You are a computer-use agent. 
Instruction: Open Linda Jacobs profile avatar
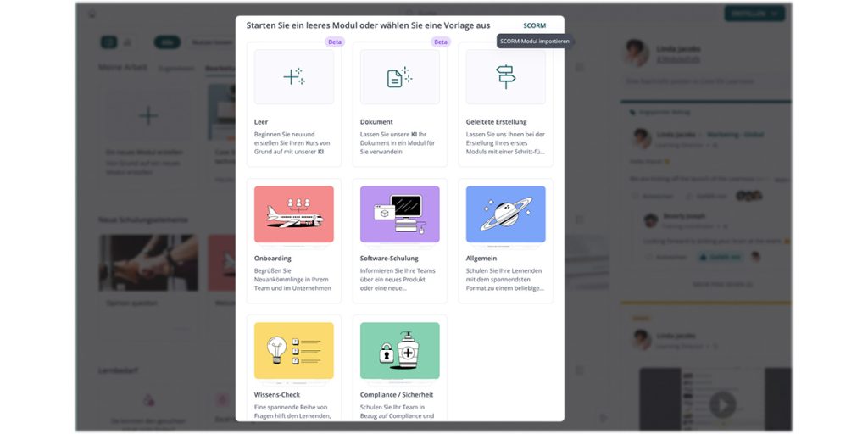[636, 53]
